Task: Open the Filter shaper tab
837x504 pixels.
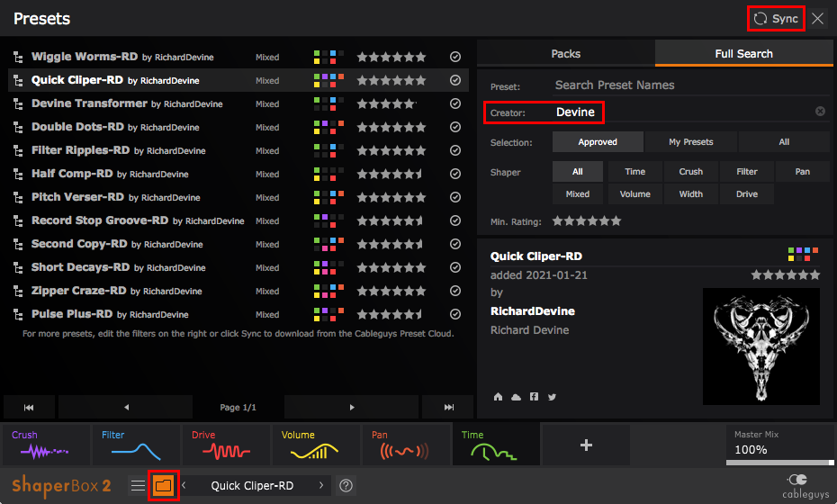Action: (x=136, y=445)
